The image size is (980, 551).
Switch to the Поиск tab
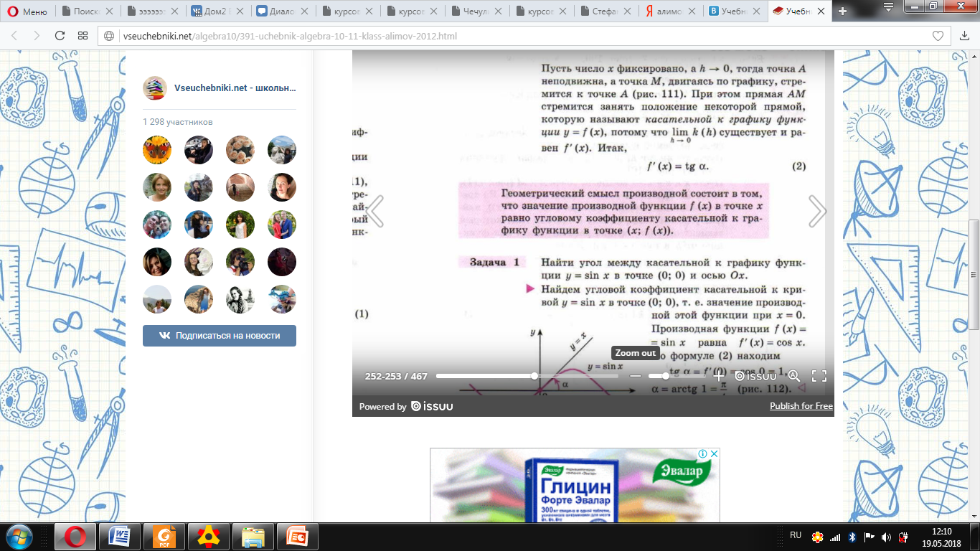[x=88, y=11]
